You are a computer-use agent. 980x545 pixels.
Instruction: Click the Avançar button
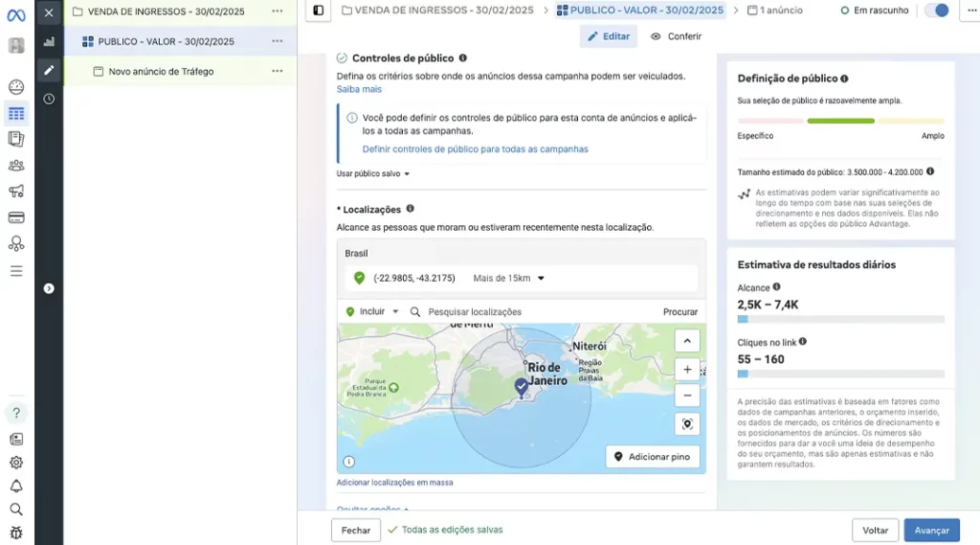click(931, 531)
